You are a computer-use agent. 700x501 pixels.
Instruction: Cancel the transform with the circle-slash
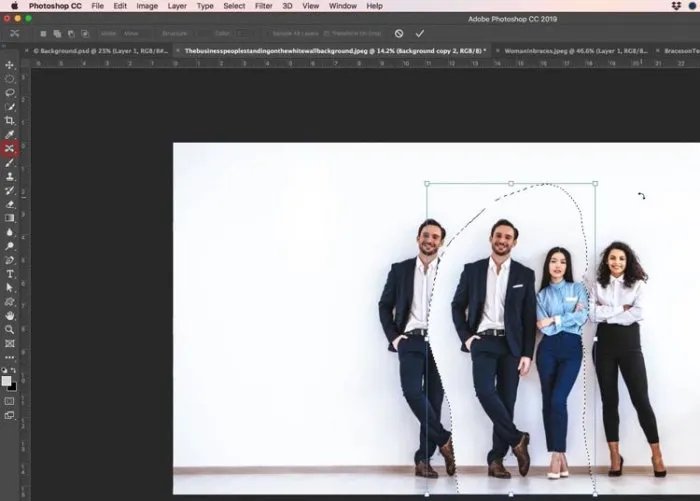(399, 33)
